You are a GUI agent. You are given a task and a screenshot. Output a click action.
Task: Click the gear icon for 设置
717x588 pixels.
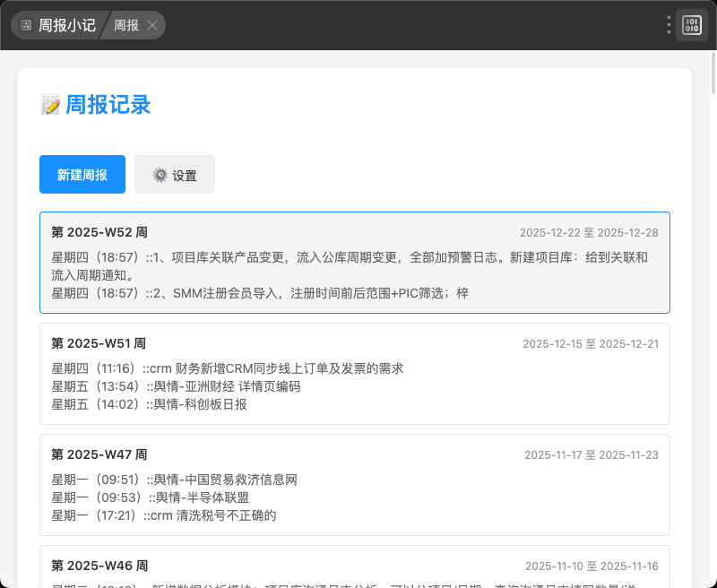(160, 175)
